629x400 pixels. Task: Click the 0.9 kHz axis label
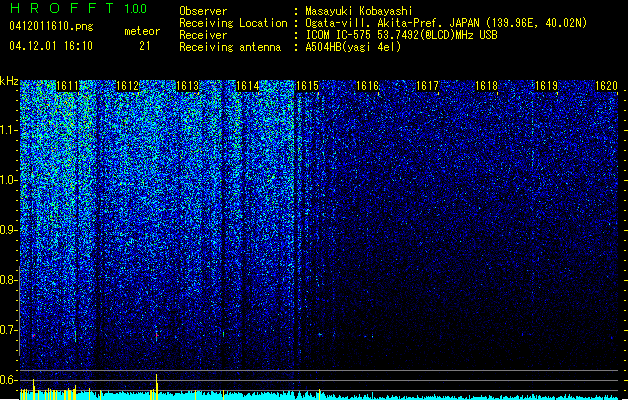point(8,230)
